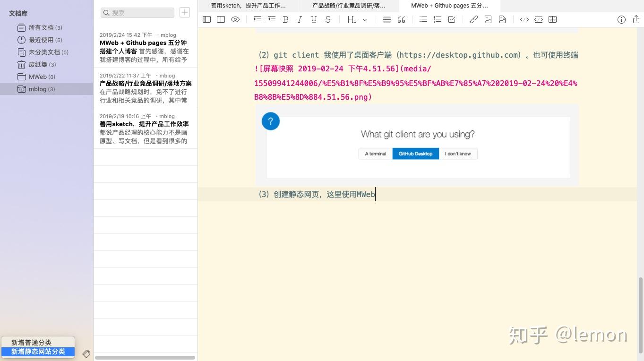644x361 pixels.
Task: Switch to 善用sketch，提升产品工作 tab
Action: point(248,6)
